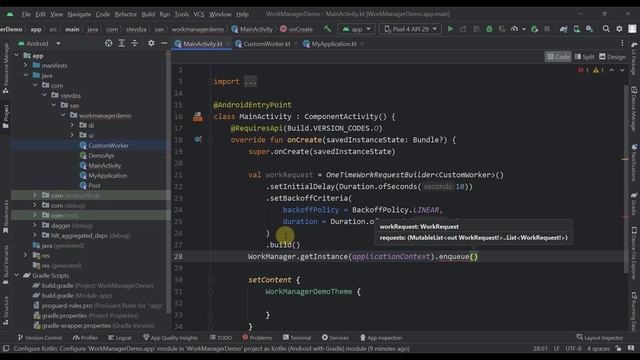Open Search Everywhere magnifier icon
640x360 pixels.
point(606,29)
